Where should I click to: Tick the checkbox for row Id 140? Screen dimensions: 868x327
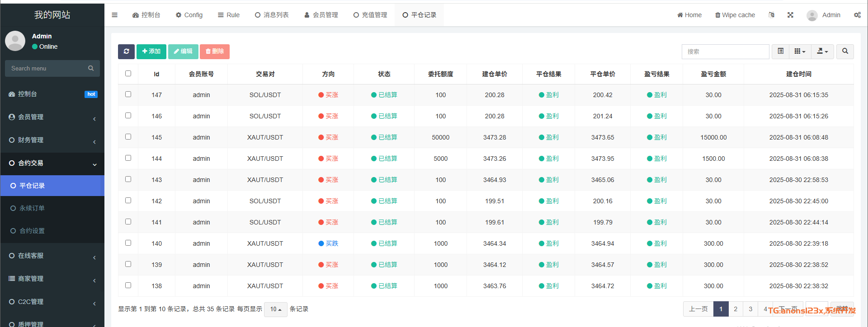pyautogui.click(x=128, y=243)
